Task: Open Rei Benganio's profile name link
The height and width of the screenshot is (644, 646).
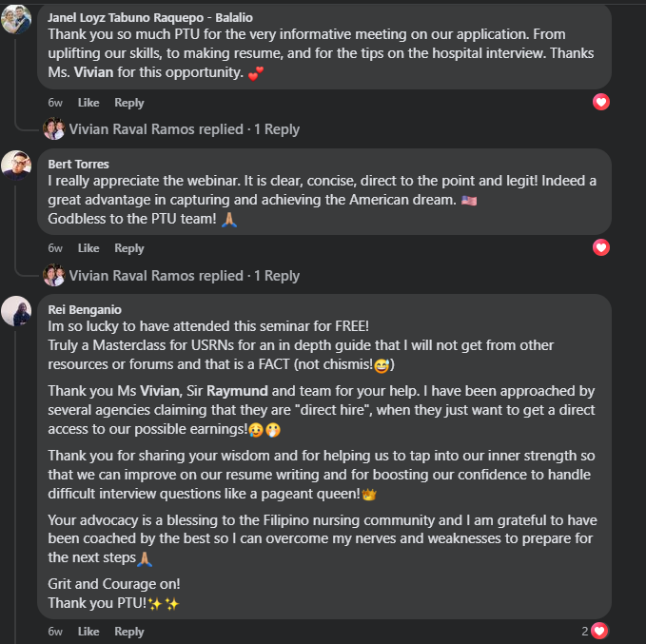Action: pos(83,309)
